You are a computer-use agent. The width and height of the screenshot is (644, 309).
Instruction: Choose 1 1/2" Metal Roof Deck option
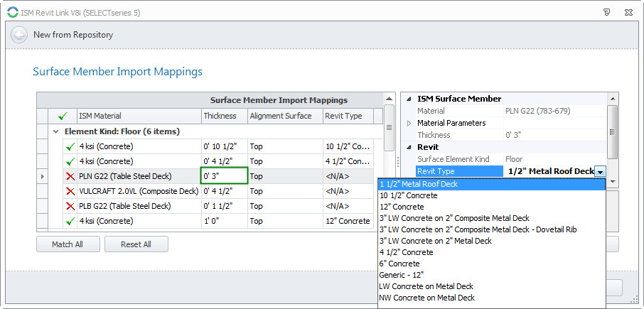point(491,184)
